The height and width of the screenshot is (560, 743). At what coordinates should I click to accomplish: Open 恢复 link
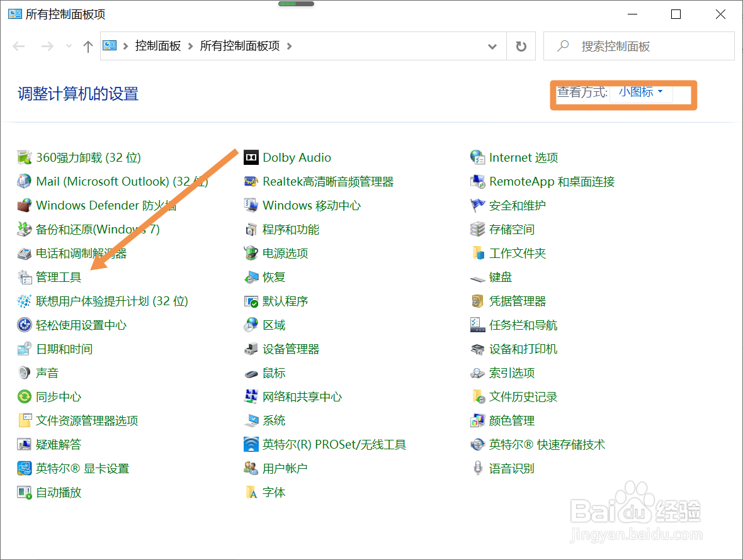274,277
